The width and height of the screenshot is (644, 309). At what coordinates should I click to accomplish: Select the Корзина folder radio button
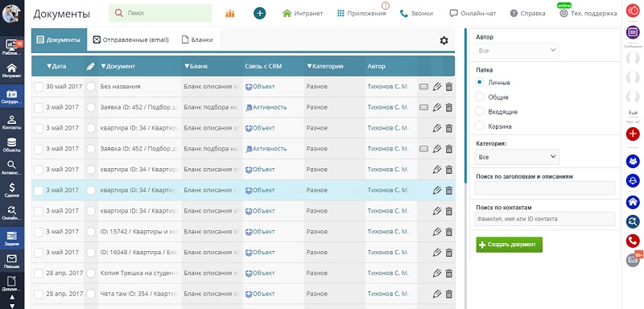pyautogui.click(x=479, y=126)
